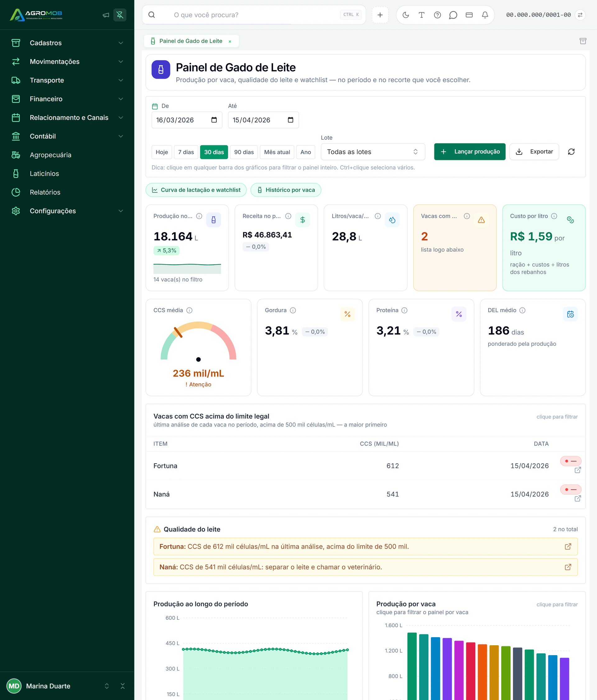Click info icon on Receita card
This screenshot has height=700, width=597.
(x=288, y=216)
